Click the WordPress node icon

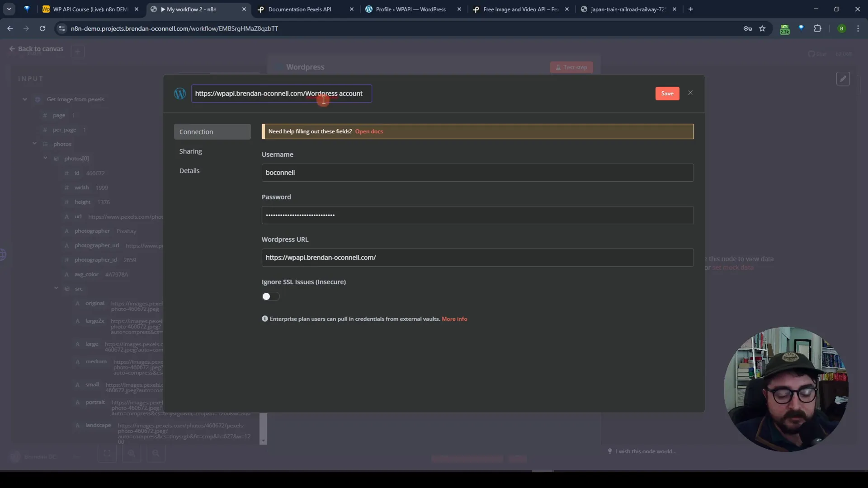[x=179, y=93]
